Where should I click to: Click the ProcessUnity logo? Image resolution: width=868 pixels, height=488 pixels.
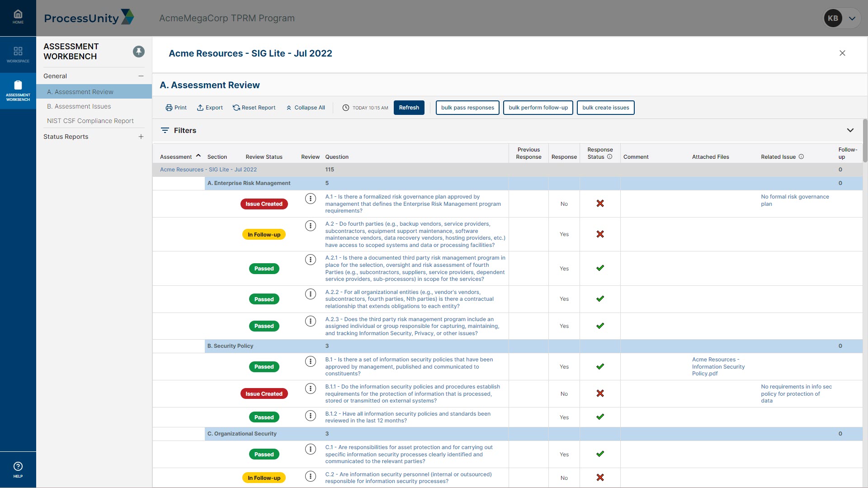[89, 18]
